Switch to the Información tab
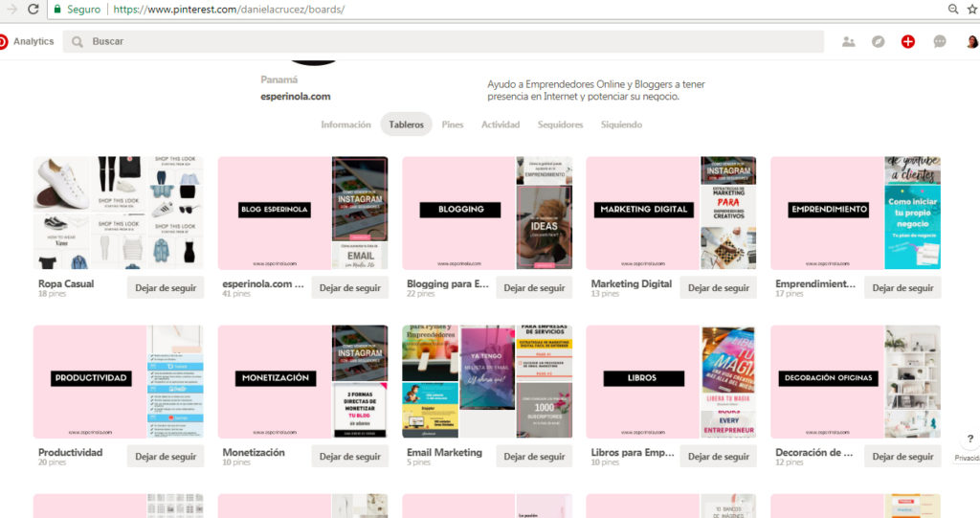The width and height of the screenshot is (980, 518). click(345, 124)
